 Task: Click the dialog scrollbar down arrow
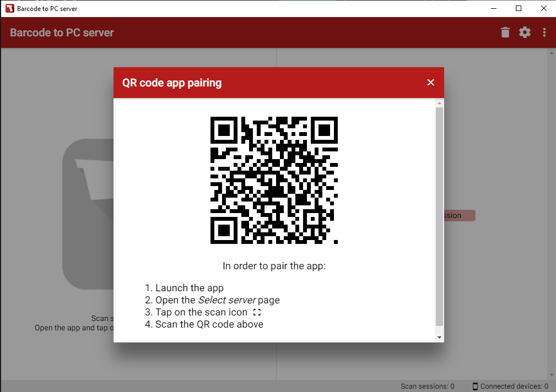(x=439, y=337)
